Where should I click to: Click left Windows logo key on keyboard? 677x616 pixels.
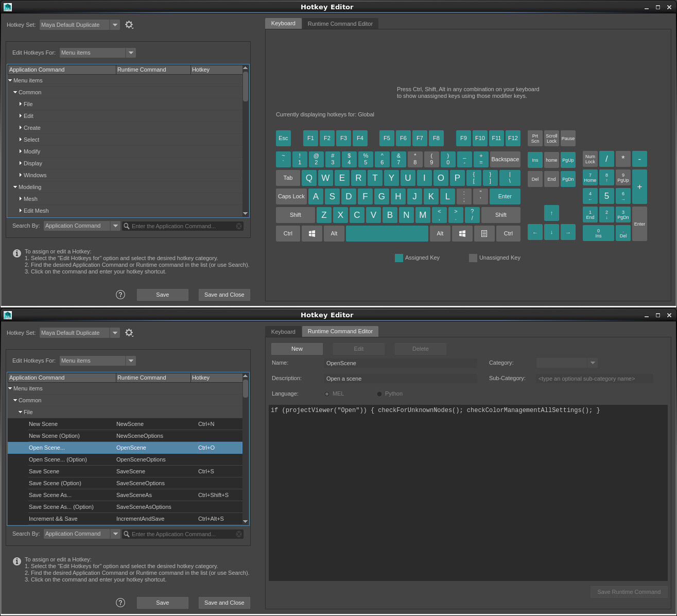tap(312, 233)
